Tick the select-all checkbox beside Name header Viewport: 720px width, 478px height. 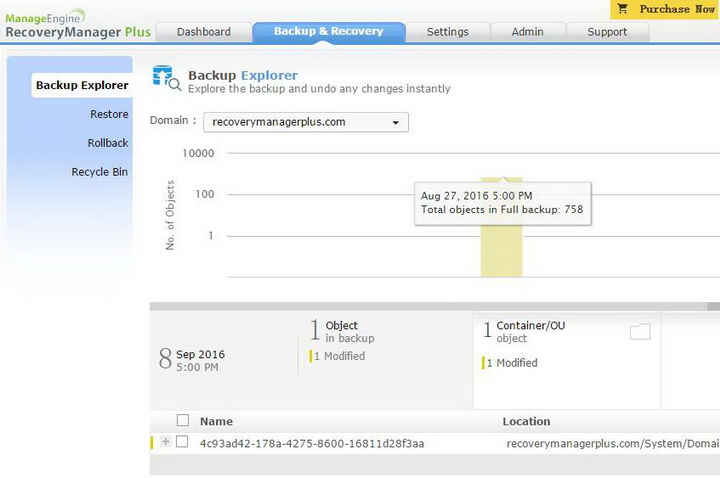[183, 420]
